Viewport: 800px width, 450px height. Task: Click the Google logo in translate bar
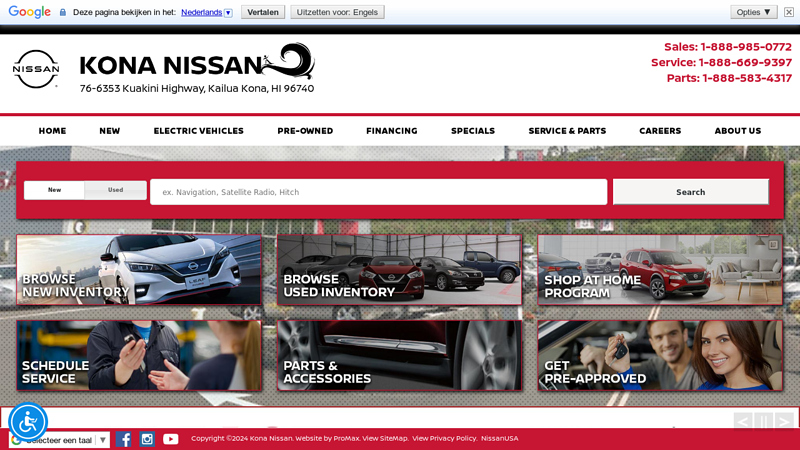pyautogui.click(x=30, y=12)
